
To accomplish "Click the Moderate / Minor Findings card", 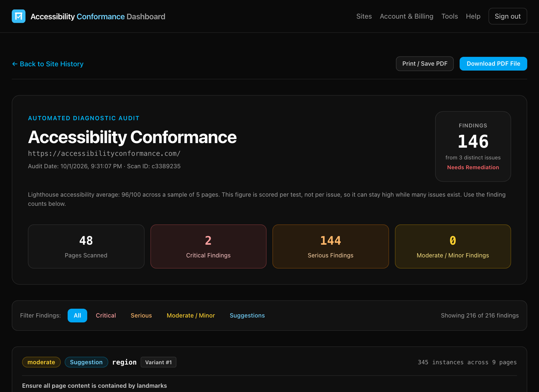I will [x=453, y=246].
